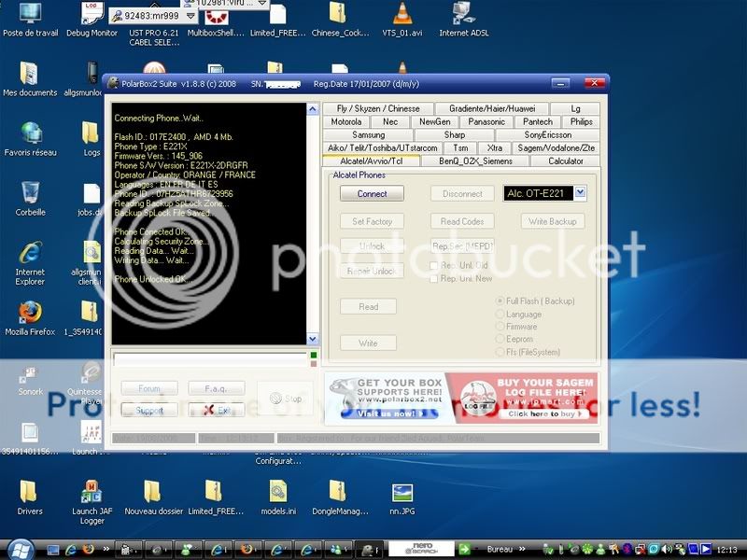Click the Repair Unlock button

[372, 271]
